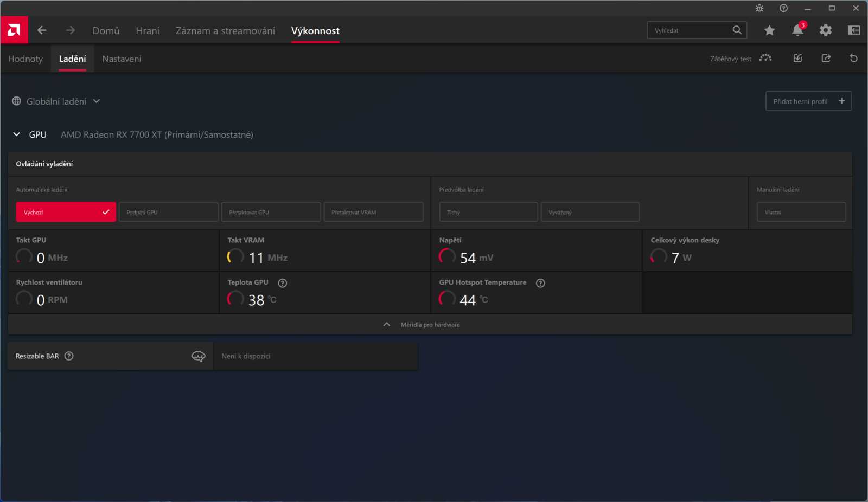The height and width of the screenshot is (502, 868).
Task: Toggle the sidebar panel icon
Action: pos(854,30)
